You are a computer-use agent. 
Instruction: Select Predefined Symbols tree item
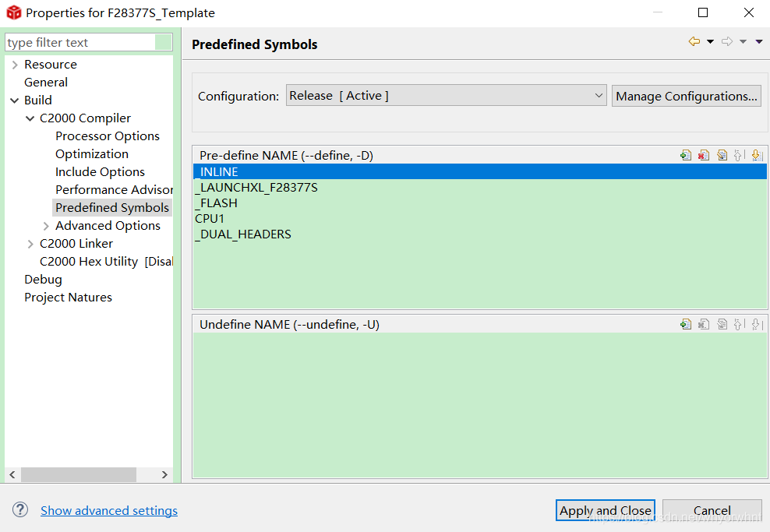click(112, 208)
